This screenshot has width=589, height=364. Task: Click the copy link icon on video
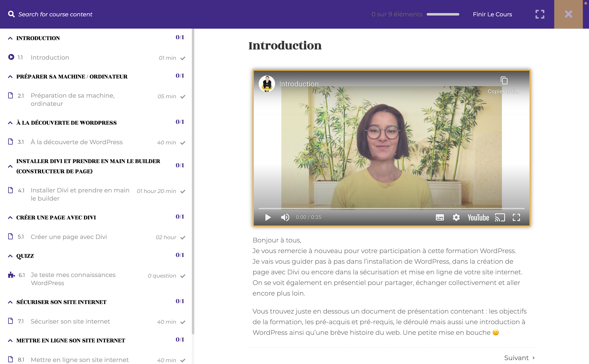click(504, 81)
